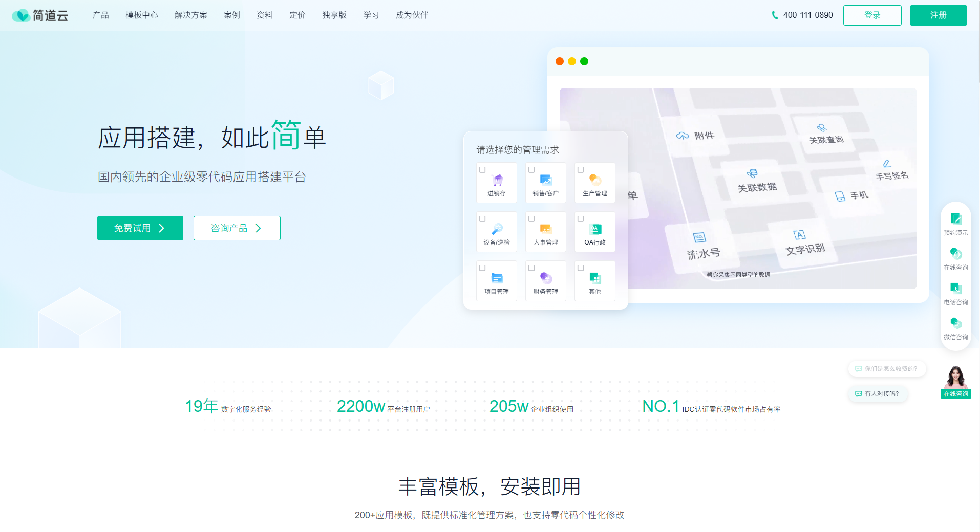Open 微信咨询 in the side panel

pyautogui.click(x=956, y=328)
